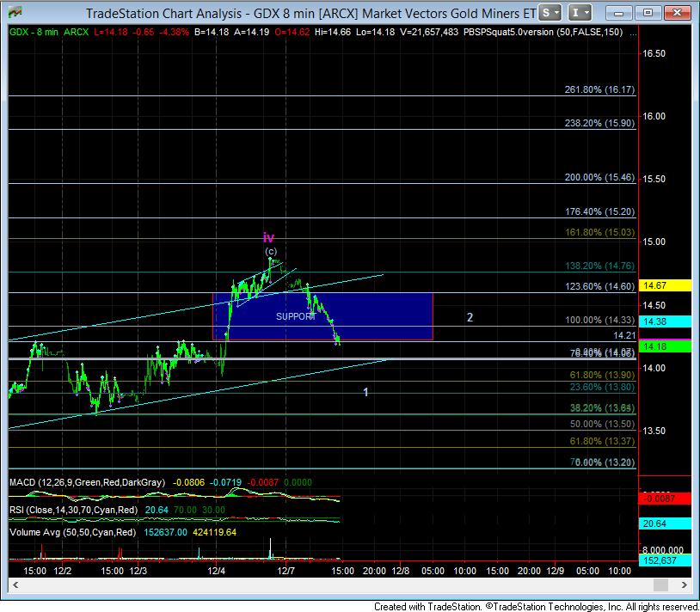Screen dimensions: 700x612
Task: Click the '50.00% (13.50)' Fibonacci label
Action: tap(602, 425)
